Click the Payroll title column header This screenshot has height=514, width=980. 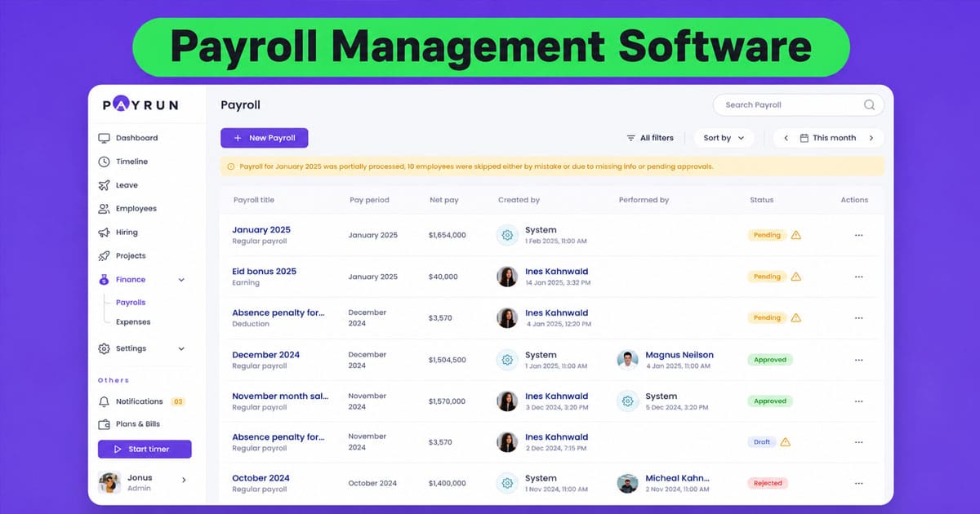(254, 200)
